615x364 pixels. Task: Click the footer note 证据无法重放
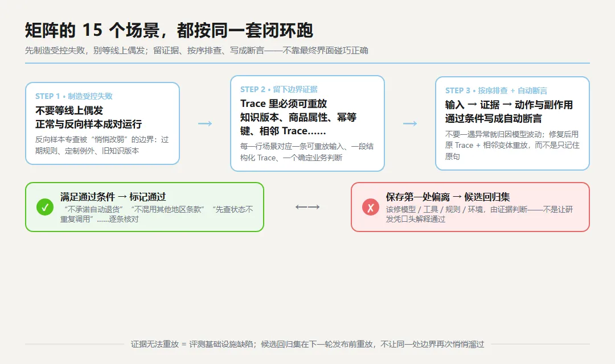(x=307, y=344)
